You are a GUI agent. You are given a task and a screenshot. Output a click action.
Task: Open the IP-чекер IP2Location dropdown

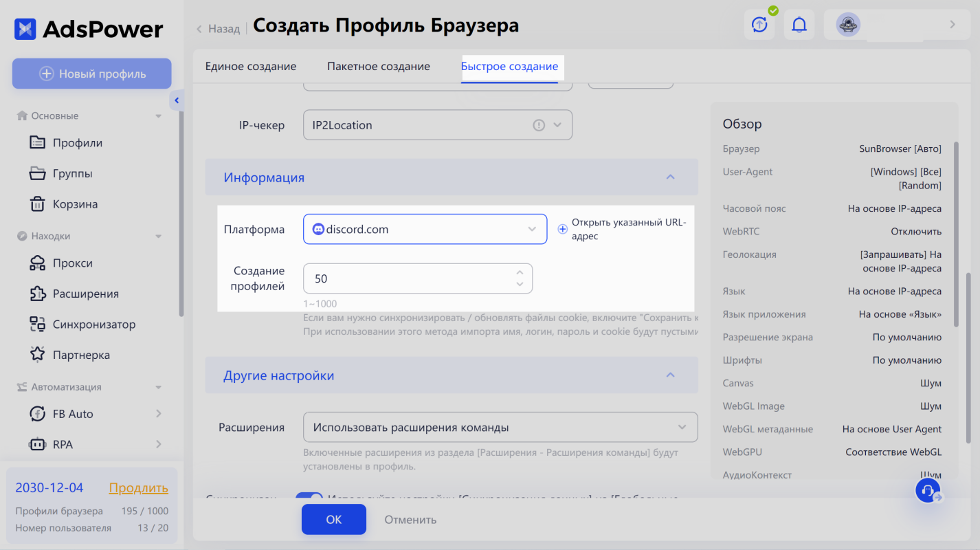click(x=438, y=125)
